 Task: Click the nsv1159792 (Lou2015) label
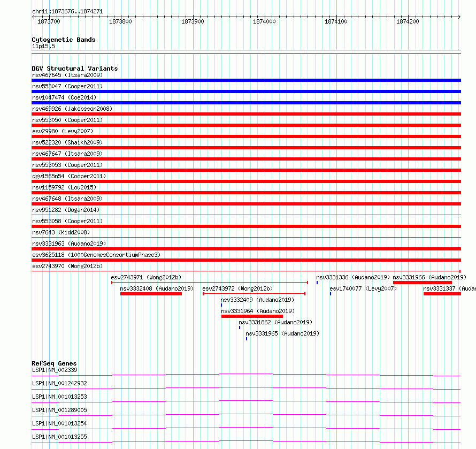tap(64, 187)
